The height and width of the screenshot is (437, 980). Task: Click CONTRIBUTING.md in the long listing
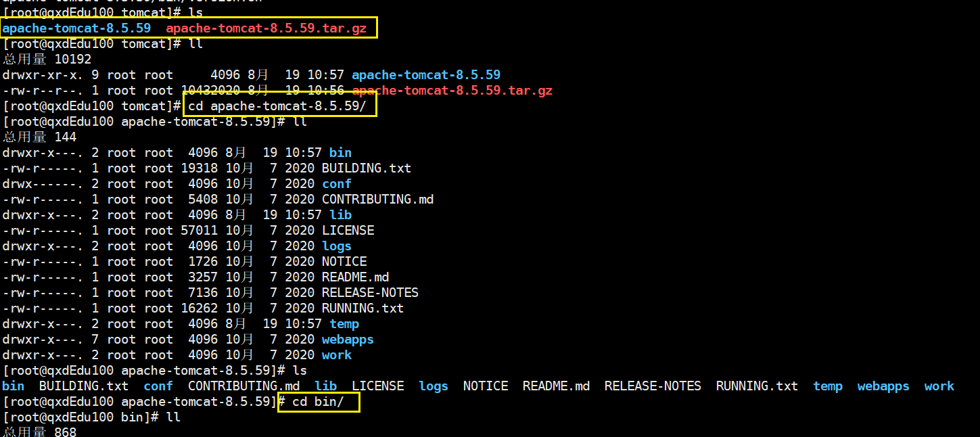377,200
